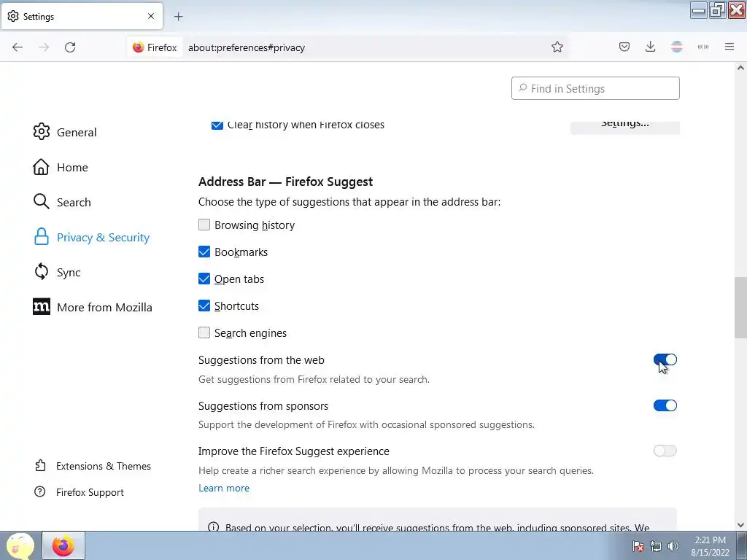Open Extensions & Themes link
Viewport: 747px width, 560px height.
point(104,466)
